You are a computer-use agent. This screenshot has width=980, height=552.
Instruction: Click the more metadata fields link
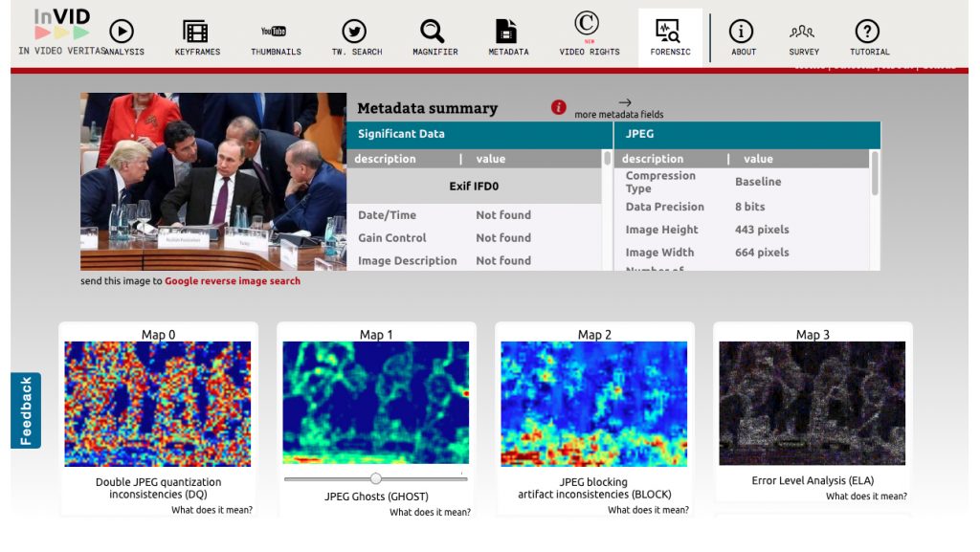(619, 114)
